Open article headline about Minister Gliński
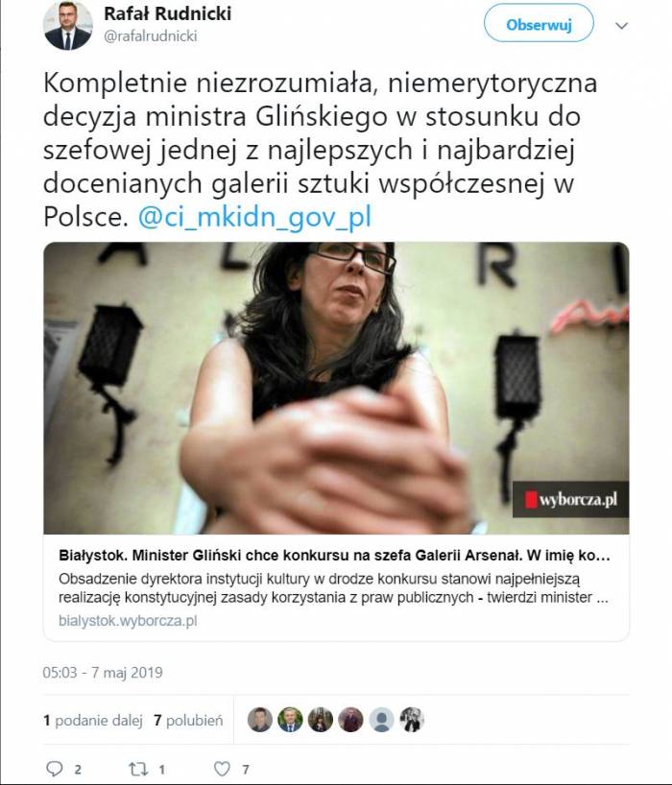This screenshot has height=785, width=672. pyautogui.click(x=334, y=556)
